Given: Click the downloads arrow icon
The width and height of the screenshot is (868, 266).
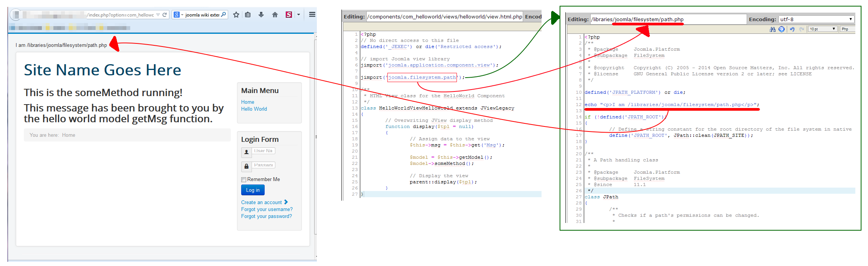Looking at the screenshot, I should point(261,15).
